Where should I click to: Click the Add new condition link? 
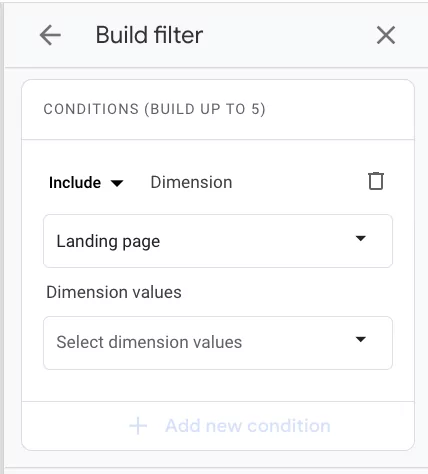248,426
